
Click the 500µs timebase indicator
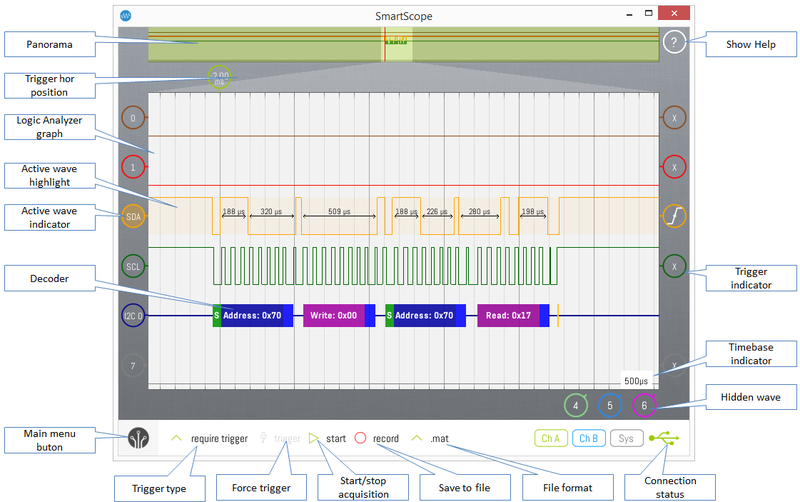[x=636, y=381]
